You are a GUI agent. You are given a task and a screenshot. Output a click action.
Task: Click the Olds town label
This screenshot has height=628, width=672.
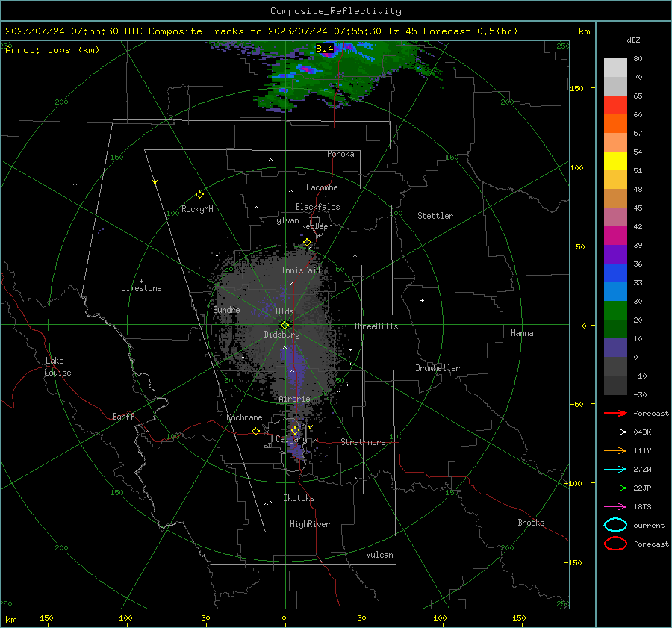[x=284, y=311]
